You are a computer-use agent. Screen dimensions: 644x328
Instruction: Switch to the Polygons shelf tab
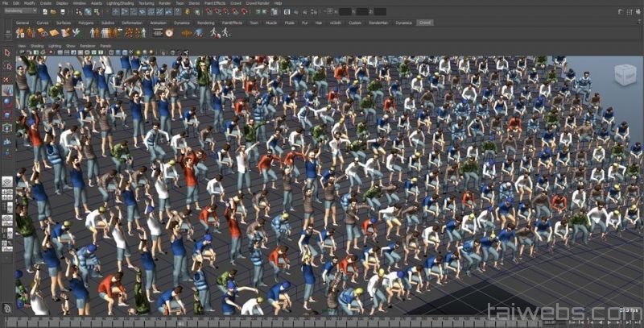pyautogui.click(x=85, y=23)
